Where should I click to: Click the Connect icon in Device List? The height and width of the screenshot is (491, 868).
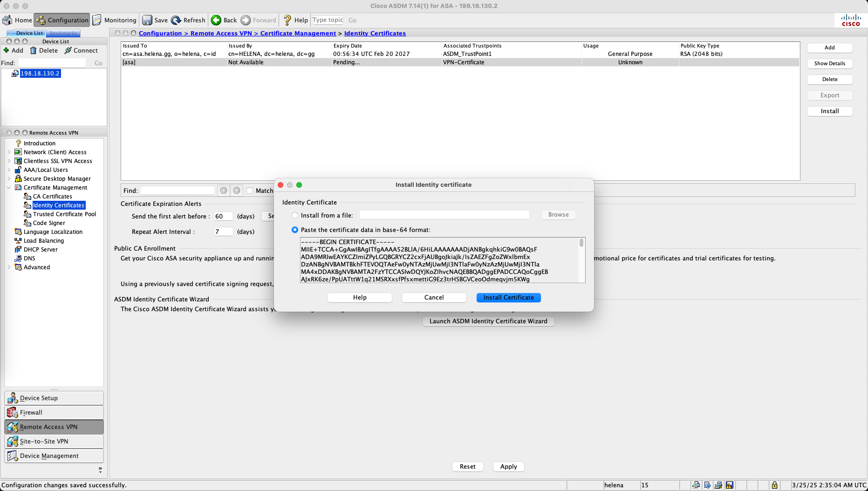click(x=68, y=50)
